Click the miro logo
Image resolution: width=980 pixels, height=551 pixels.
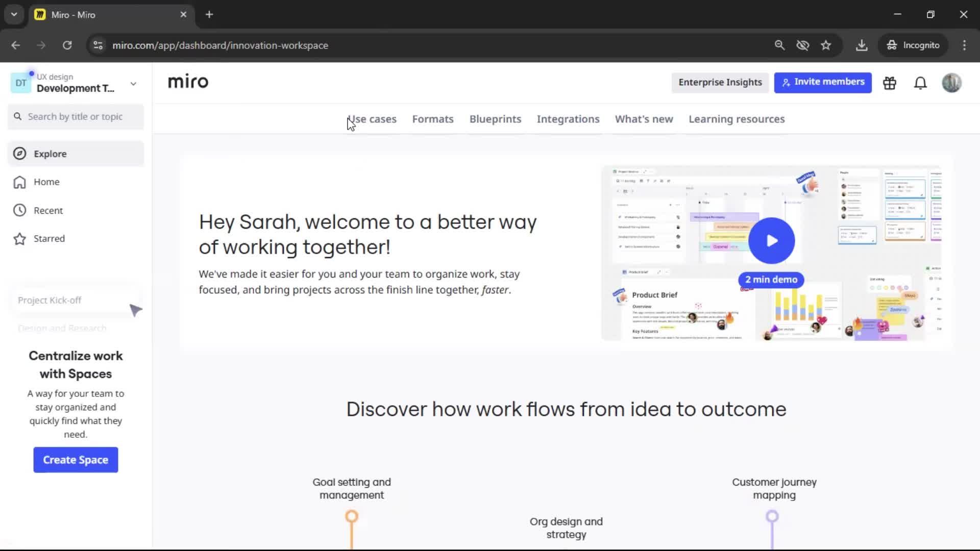188,82
